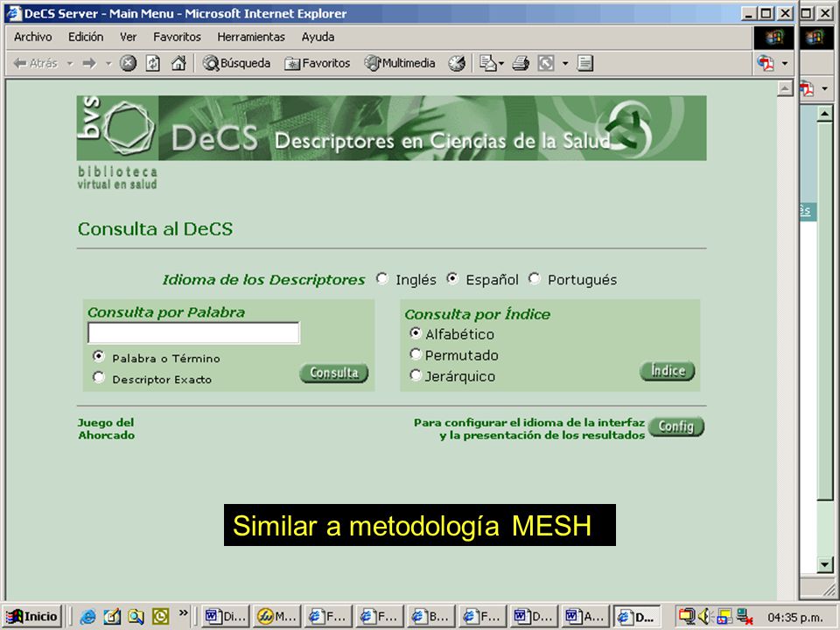Click background window scrollbar up arrow
The width and height of the screenshot is (840, 630).
coord(824,114)
